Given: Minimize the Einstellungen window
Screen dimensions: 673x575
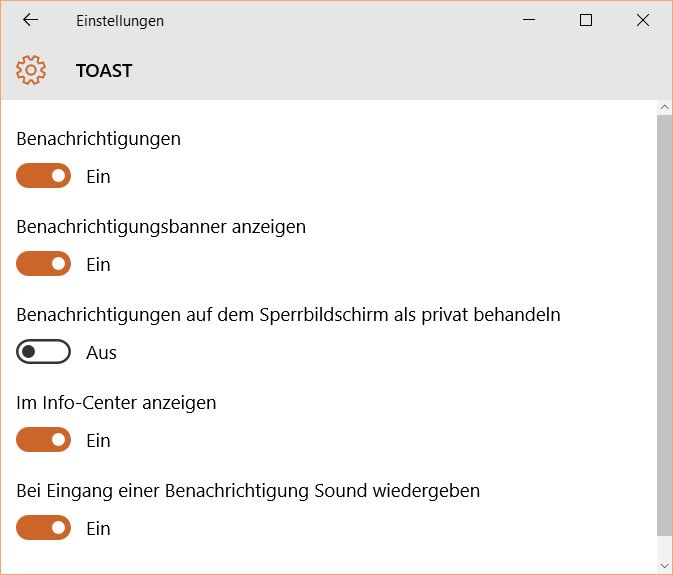Looking at the screenshot, I should tap(530, 20).
